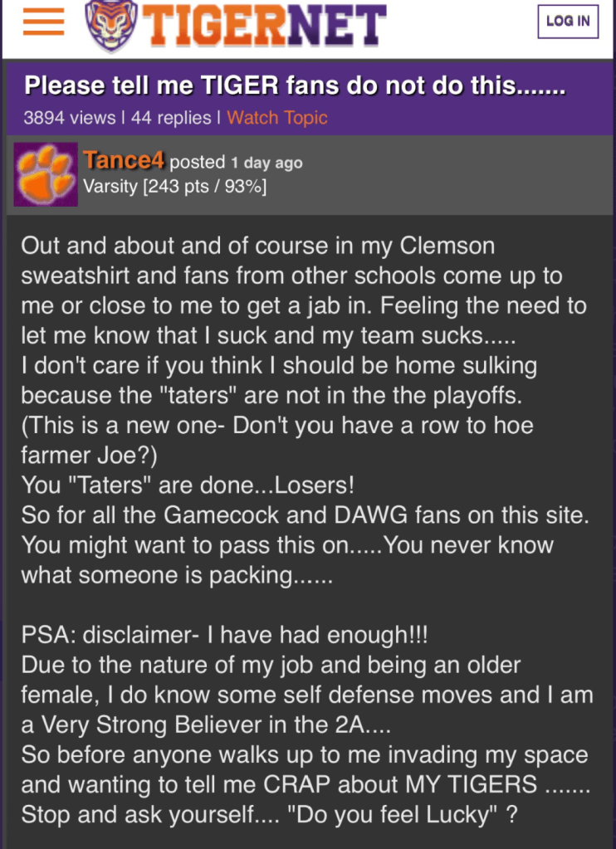Screen dimensions: 616x849
Task: Click the '1 day ago' post timestamp
Action: (x=266, y=163)
